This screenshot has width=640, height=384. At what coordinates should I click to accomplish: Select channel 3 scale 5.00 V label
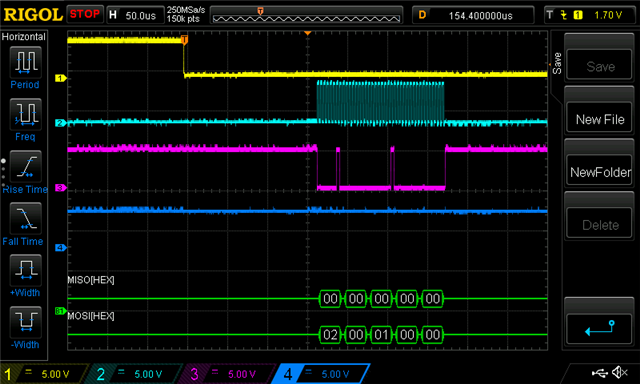pos(242,374)
